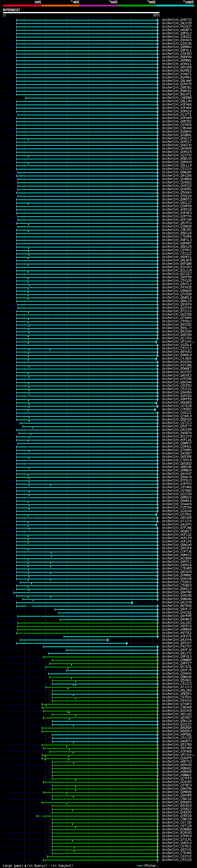Click hit label UniRef100_Q39822
197x868 pixels.
177,809
